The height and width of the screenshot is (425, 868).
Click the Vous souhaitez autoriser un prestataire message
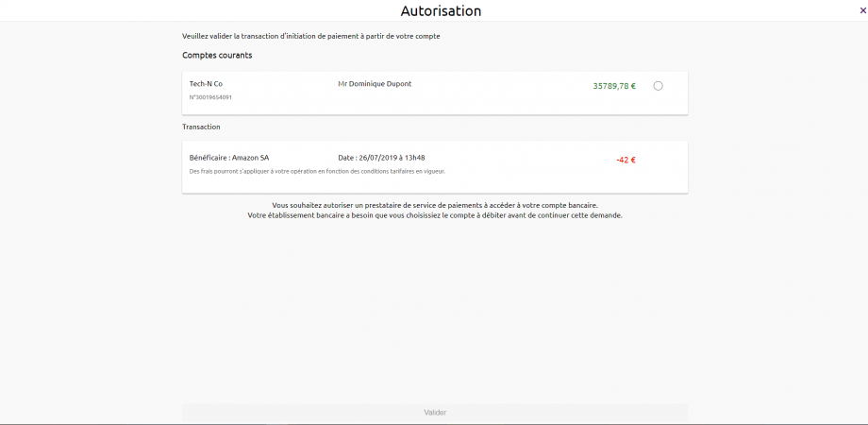[x=435, y=205]
